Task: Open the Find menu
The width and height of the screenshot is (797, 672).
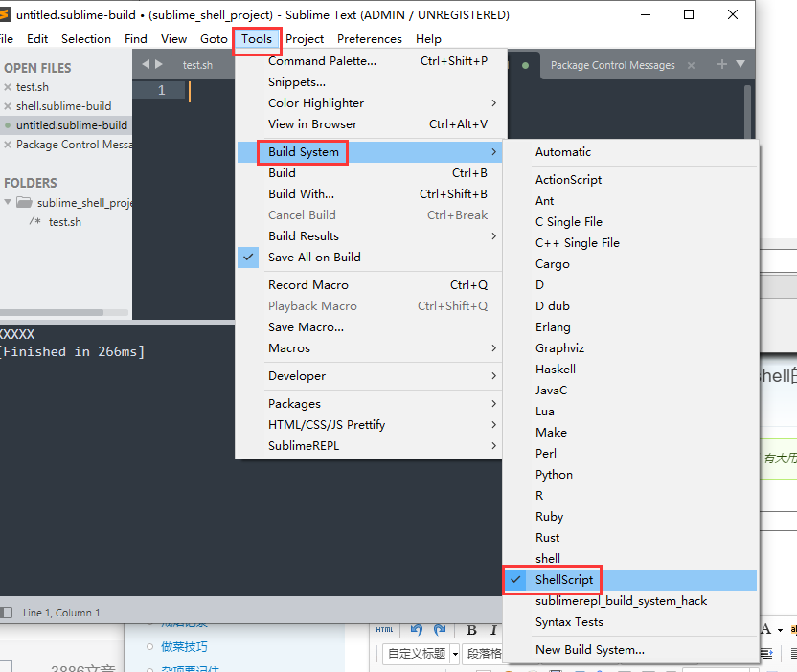Action: (136, 39)
